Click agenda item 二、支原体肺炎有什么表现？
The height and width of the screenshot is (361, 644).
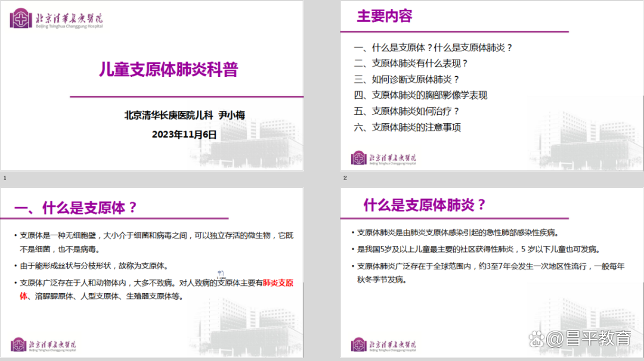411,63
